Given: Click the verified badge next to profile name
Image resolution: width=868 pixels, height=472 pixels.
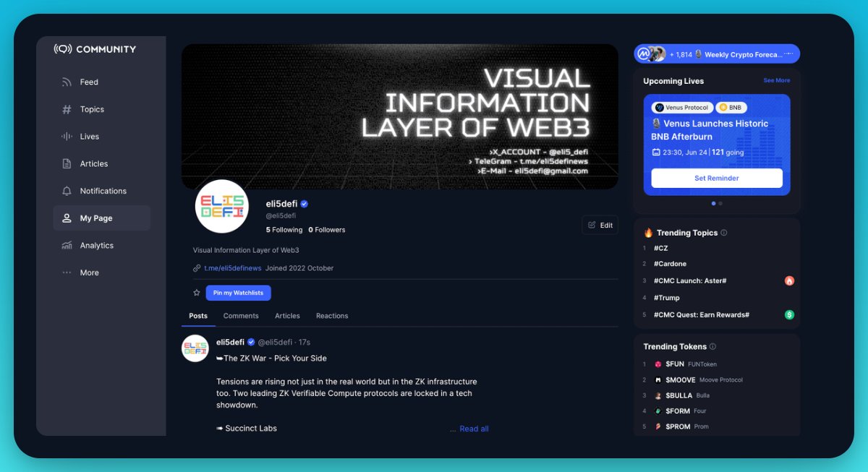Looking at the screenshot, I should point(305,205).
